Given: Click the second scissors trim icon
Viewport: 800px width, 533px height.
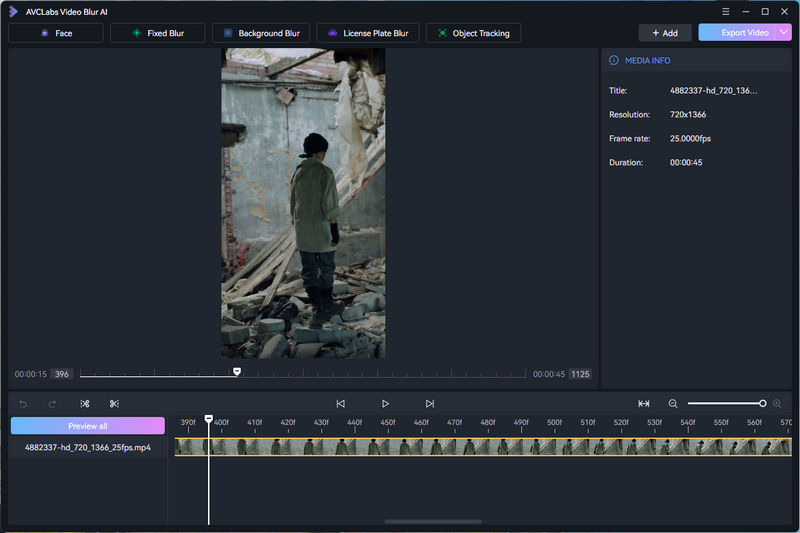Looking at the screenshot, I should (x=114, y=404).
